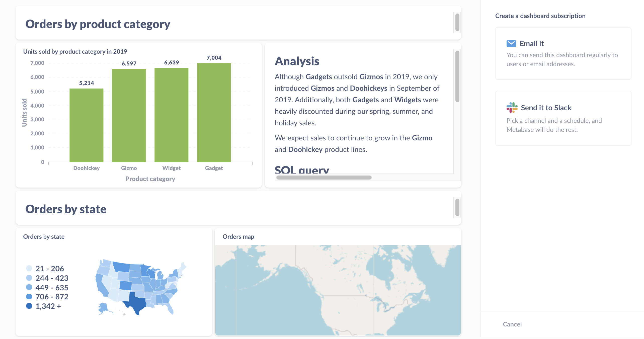Image resolution: width=644 pixels, height=339 pixels.
Task: Click the 'Create a dashboard subscription' heading
Action: point(540,16)
